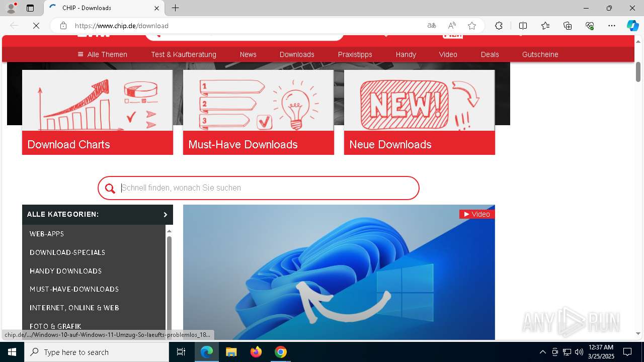Open the collections icon

coord(568,26)
